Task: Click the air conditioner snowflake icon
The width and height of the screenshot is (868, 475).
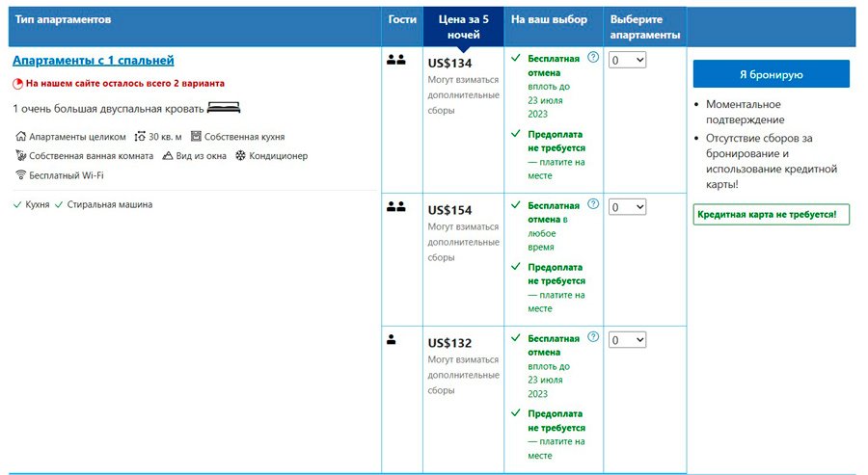Action: [240, 156]
